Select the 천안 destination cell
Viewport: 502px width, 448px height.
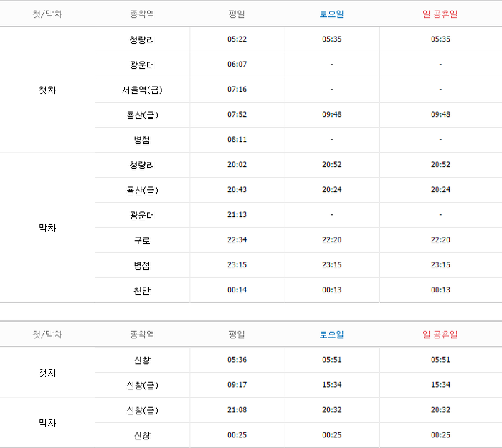pos(142,290)
